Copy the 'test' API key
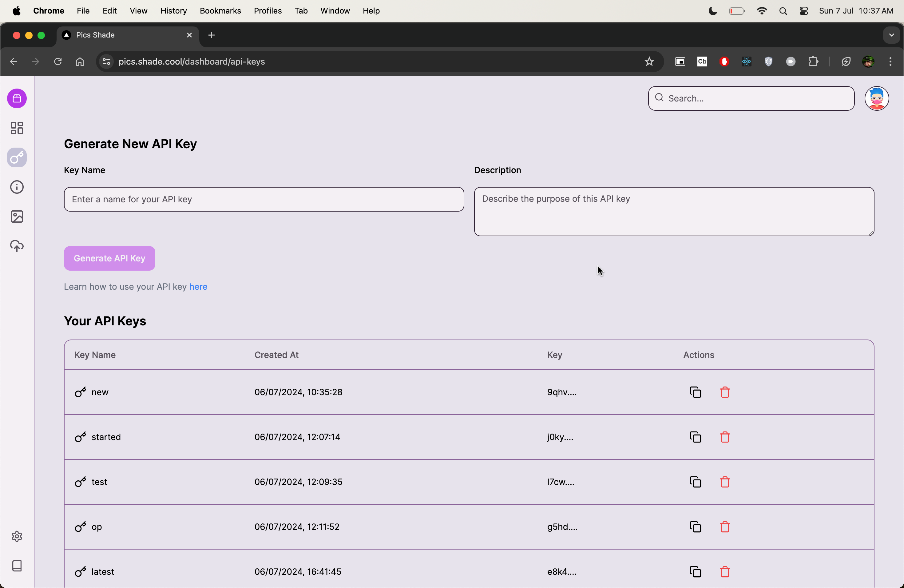Image resolution: width=904 pixels, height=588 pixels. [696, 482]
